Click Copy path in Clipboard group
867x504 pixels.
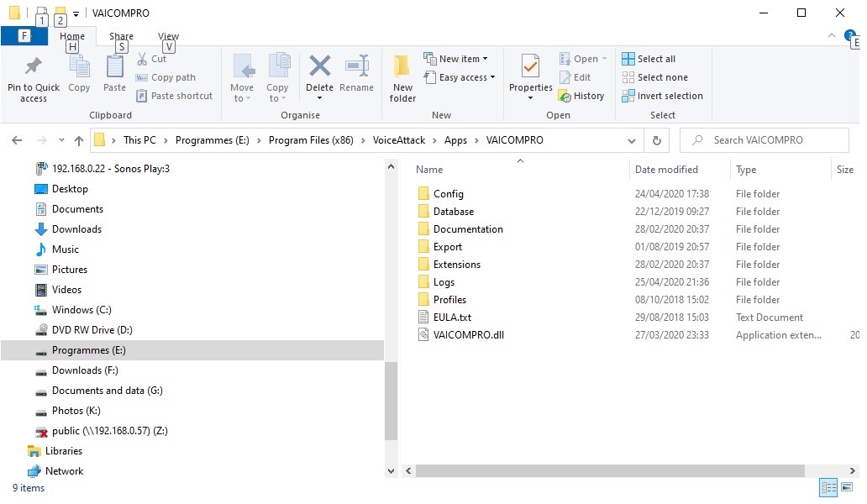click(166, 77)
